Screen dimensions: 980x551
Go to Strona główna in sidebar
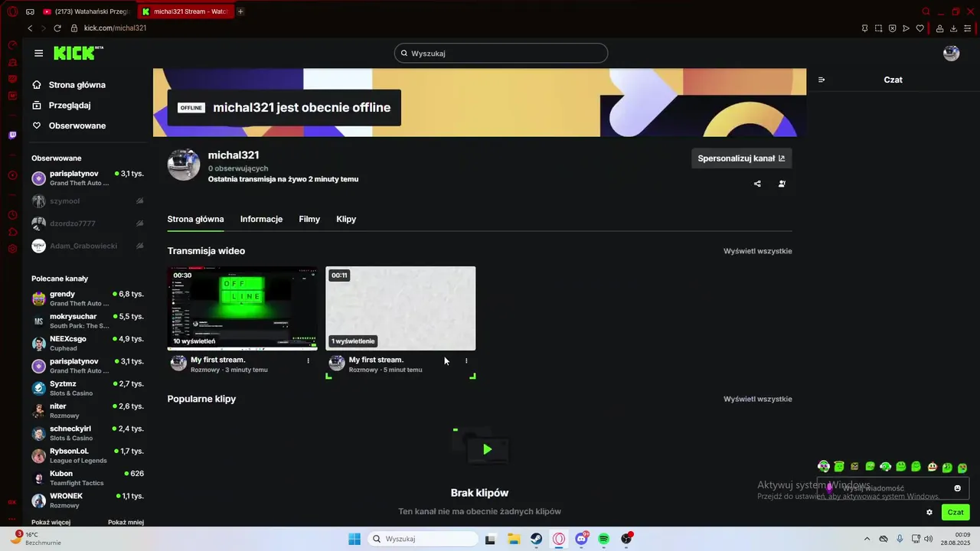pyautogui.click(x=70, y=85)
